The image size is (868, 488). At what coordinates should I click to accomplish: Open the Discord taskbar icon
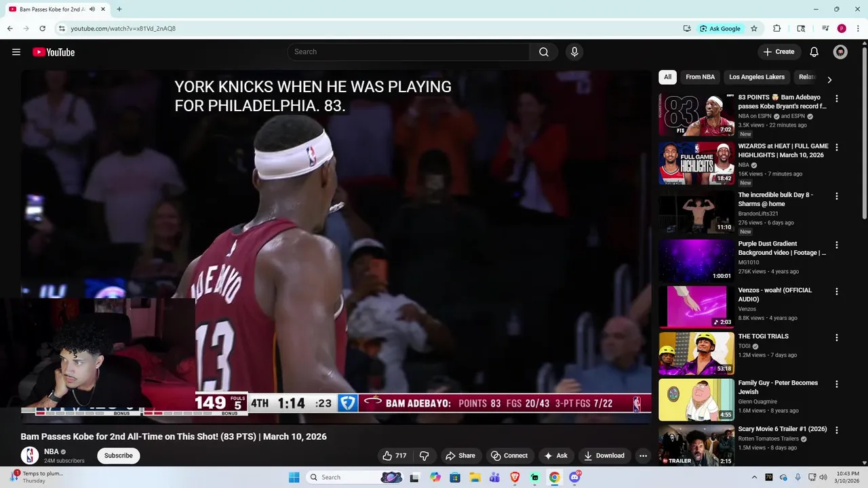click(x=575, y=477)
